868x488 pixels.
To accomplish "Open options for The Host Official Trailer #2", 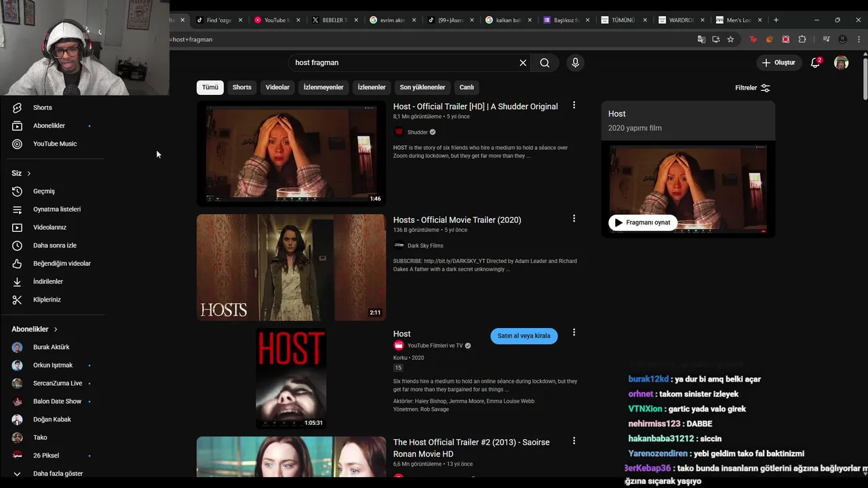I will tap(574, 441).
